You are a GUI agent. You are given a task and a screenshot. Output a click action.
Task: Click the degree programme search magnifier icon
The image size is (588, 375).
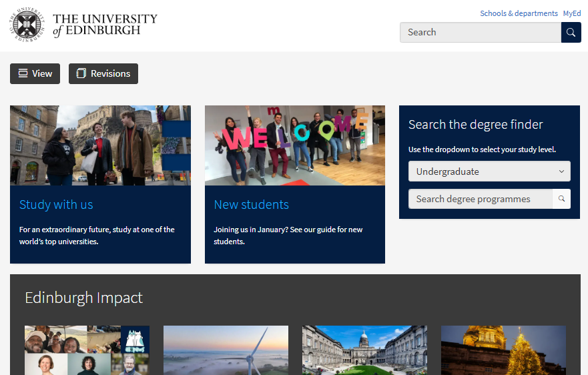tap(561, 199)
